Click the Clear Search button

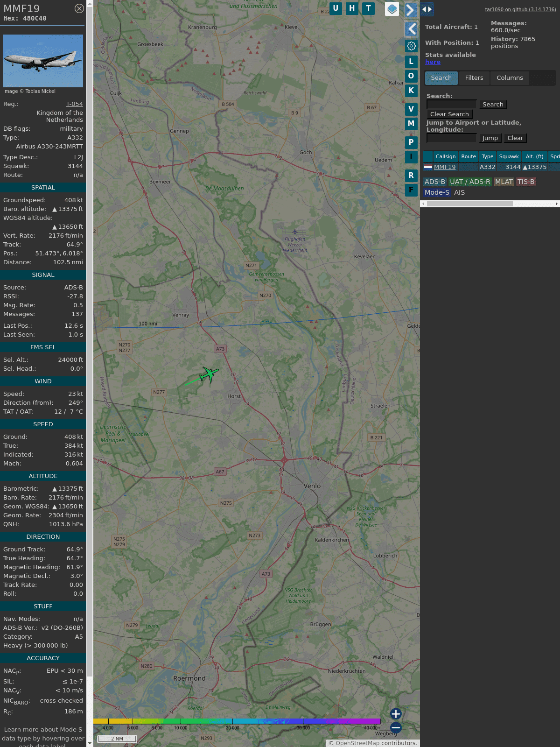[x=449, y=114]
